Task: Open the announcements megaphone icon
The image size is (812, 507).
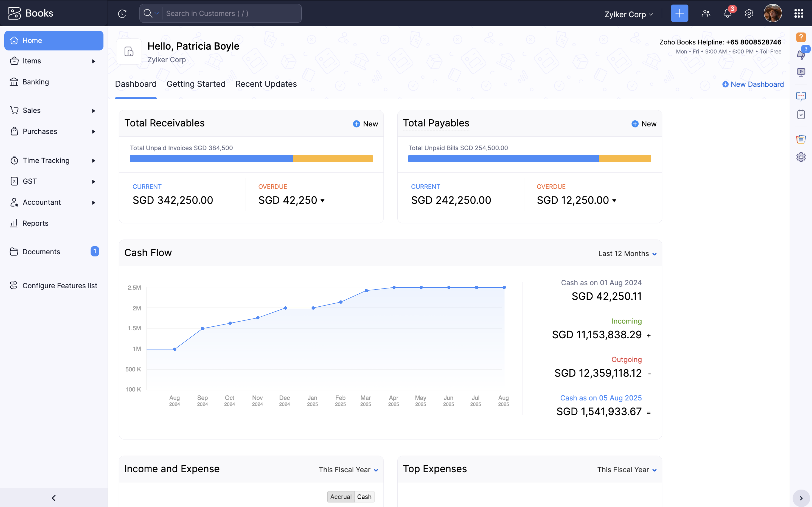Action: 802,54
